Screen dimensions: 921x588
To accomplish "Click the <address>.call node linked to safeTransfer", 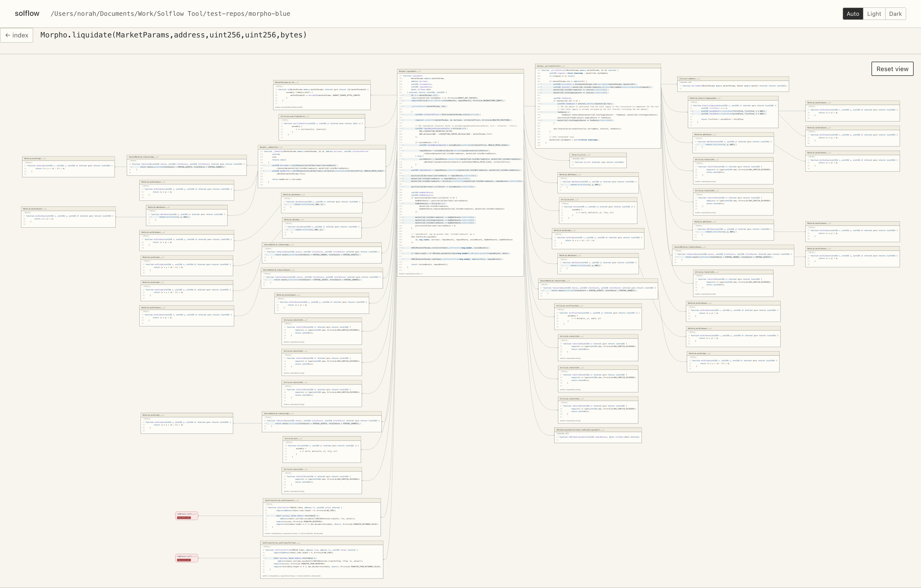I will tap(187, 516).
